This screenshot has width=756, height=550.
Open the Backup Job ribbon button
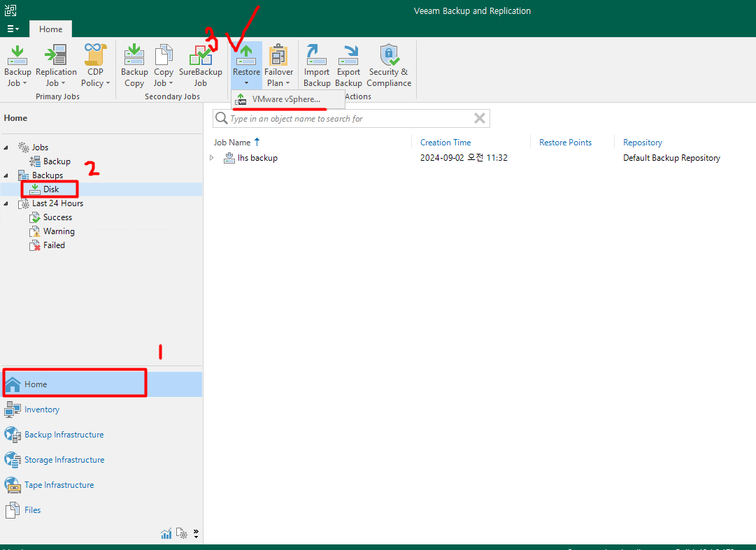[x=17, y=66]
